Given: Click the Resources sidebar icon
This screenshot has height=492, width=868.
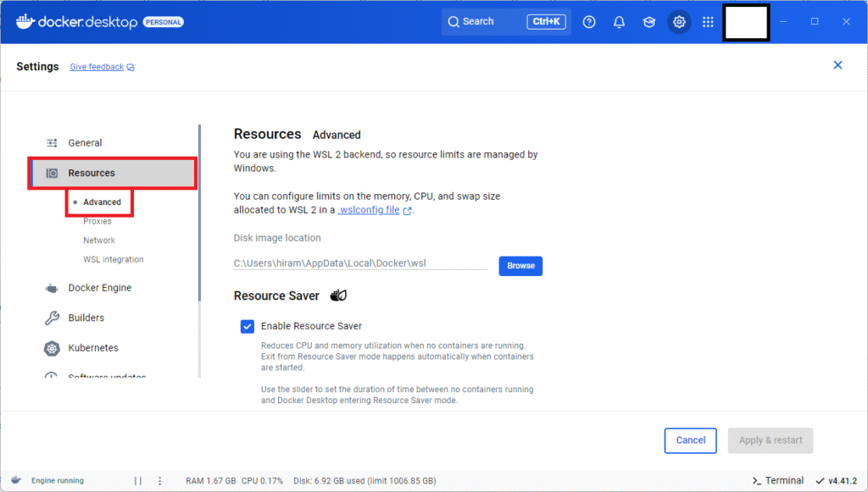Looking at the screenshot, I should pos(52,173).
